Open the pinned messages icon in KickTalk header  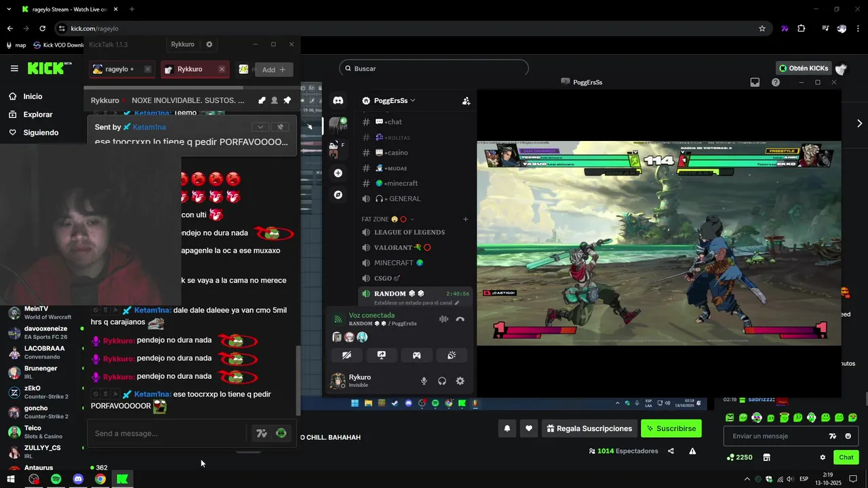click(287, 100)
